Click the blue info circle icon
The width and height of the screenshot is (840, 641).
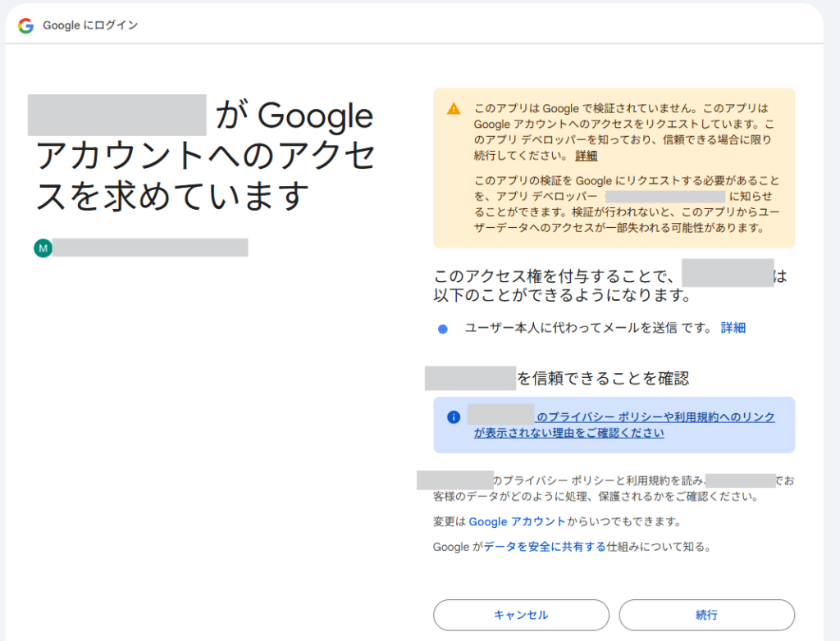454,417
